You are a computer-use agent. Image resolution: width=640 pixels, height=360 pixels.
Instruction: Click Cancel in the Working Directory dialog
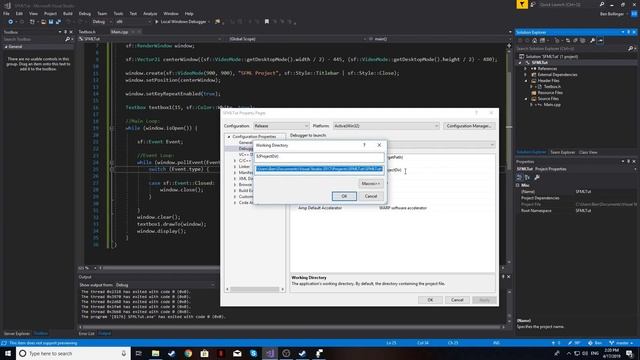[371, 196]
